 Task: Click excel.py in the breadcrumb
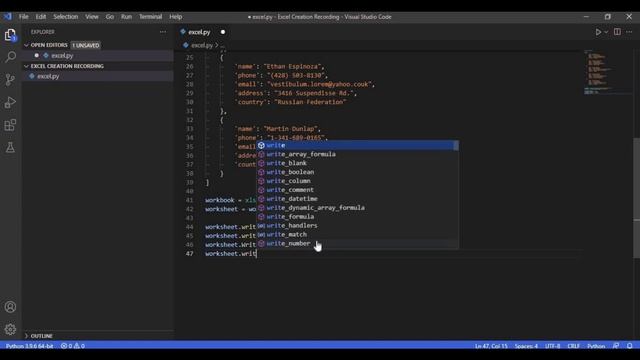(x=202, y=45)
